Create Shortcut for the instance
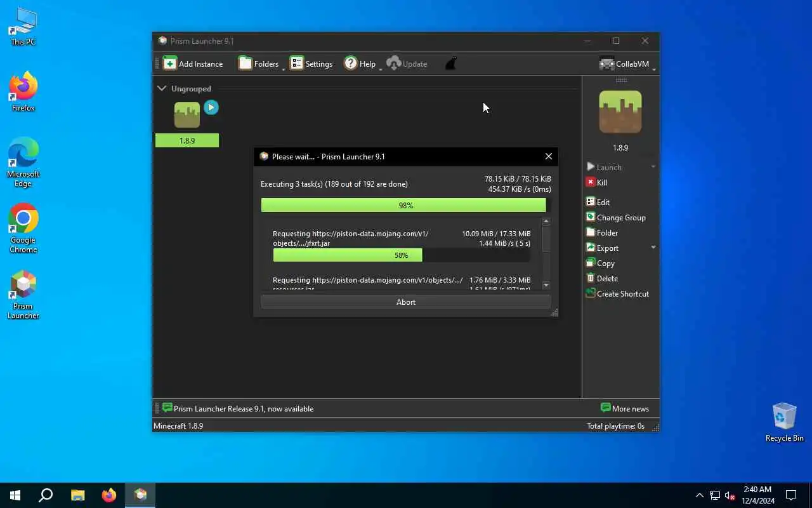 pos(617,293)
